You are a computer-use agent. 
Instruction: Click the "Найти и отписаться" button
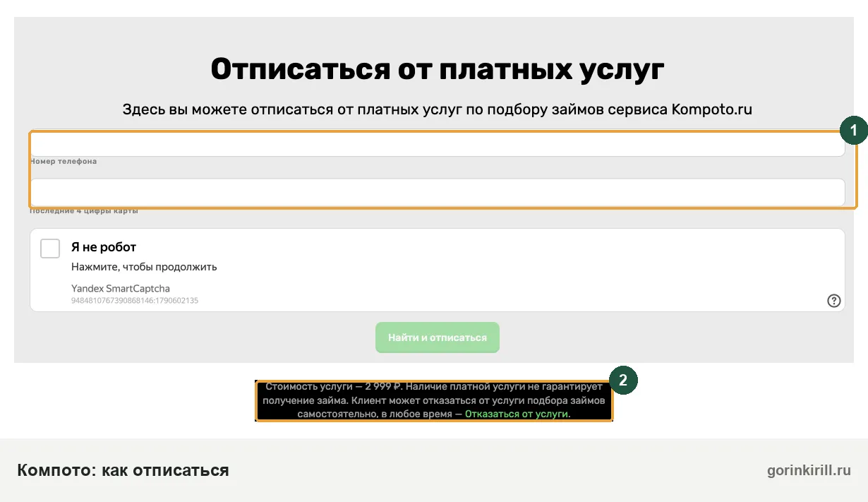pos(438,337)
